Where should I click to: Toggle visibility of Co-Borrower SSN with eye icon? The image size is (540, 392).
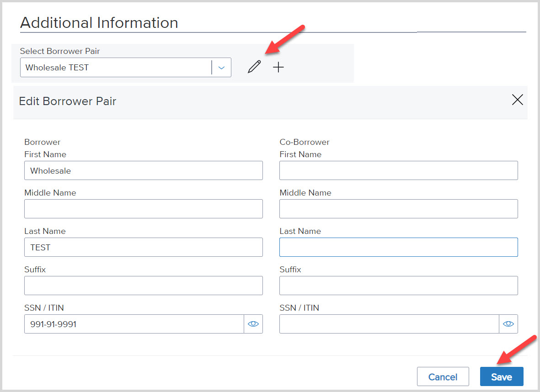(508, 324)
